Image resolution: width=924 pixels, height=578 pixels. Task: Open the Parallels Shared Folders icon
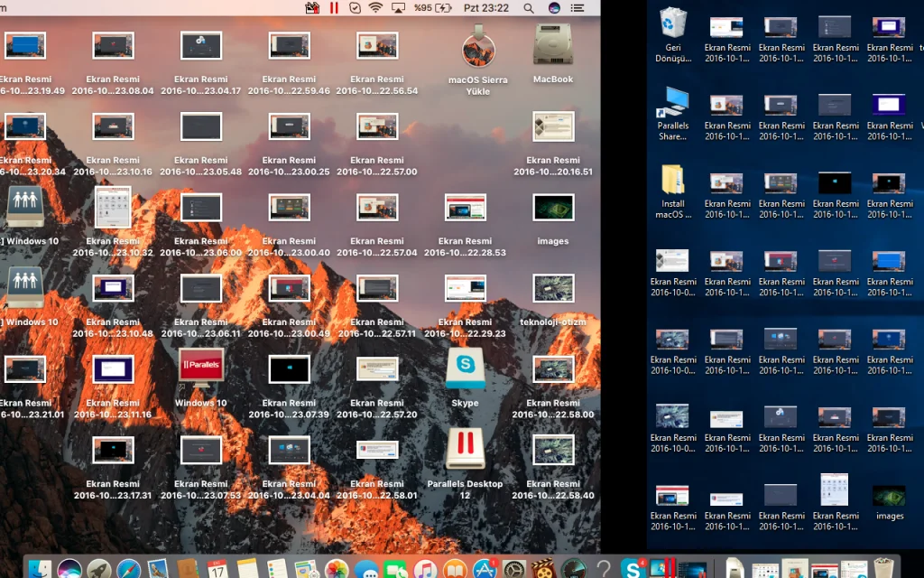pyautogui.click(x=673, y=103)
